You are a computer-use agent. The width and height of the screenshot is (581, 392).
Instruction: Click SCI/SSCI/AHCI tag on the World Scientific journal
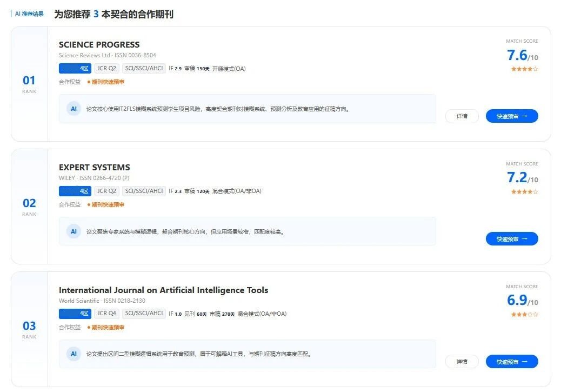144,314
